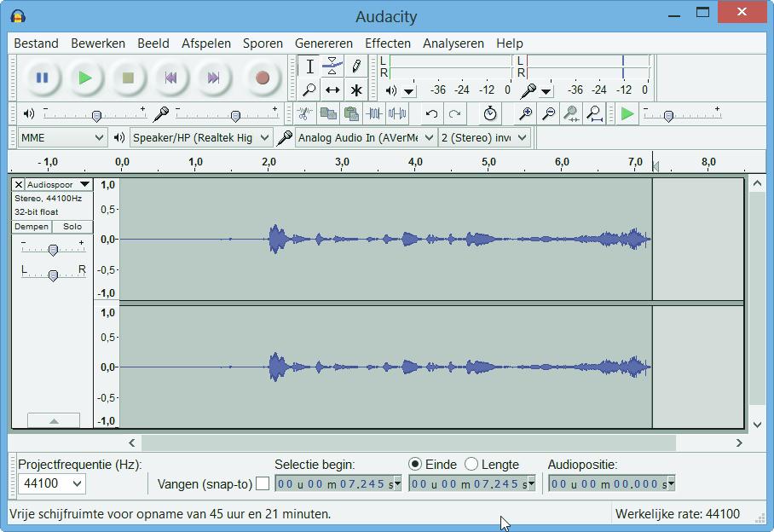Click the playback speed slider handle
774x532 pixels.
tap(668, 116)
